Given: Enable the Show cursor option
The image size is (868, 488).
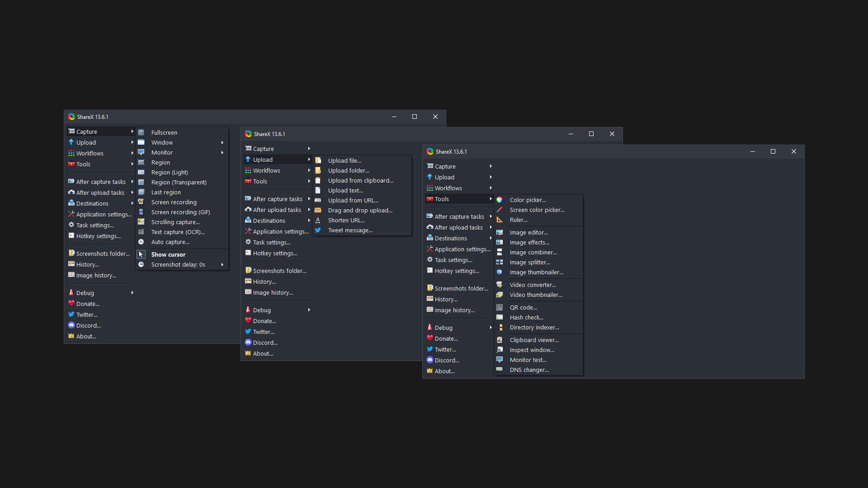Looking at the screenshot, I should click(x=168, y=254).
